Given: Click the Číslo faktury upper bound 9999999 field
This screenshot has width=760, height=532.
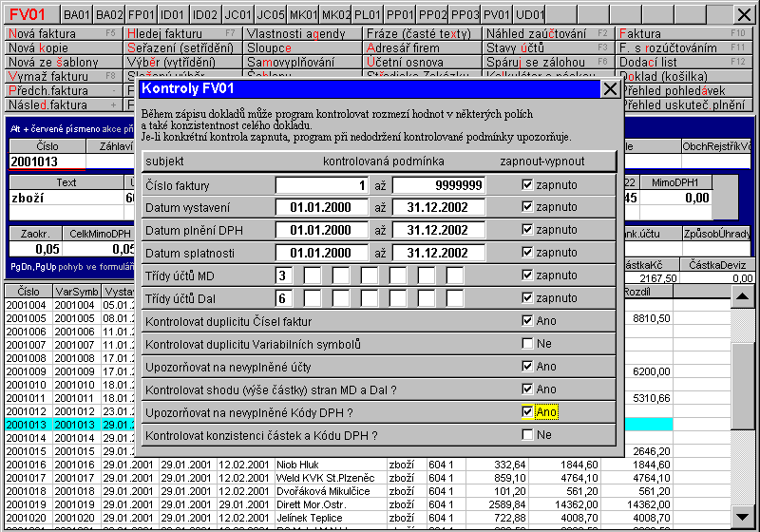Looking at the screenshot, I should click(439, 184).
